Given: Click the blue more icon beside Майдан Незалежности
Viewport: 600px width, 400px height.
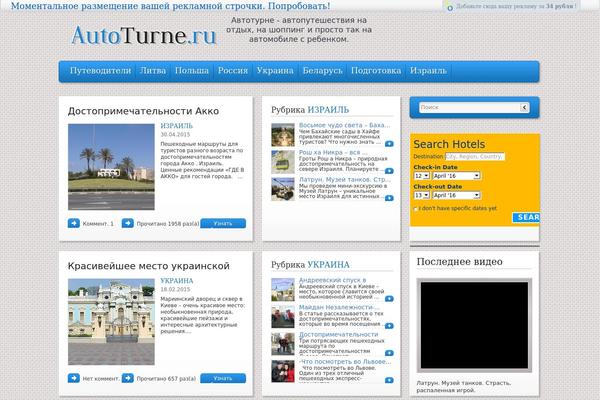Looking at the screenshot, I should 389,326.
